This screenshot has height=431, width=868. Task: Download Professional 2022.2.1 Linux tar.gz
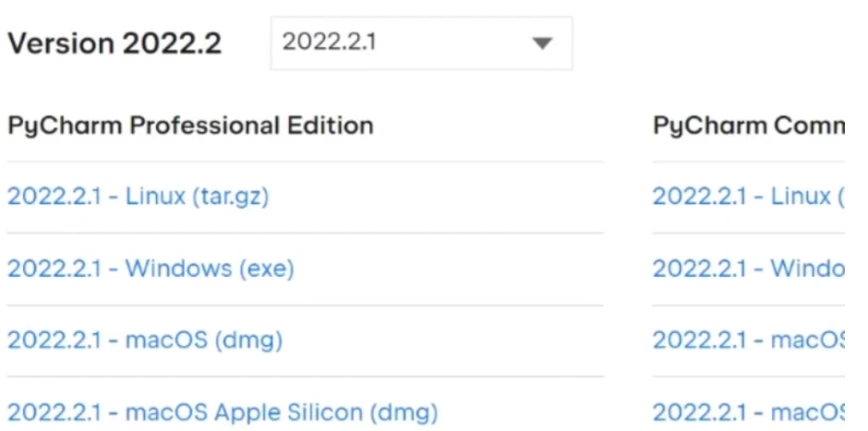pyautogui.click(x=138, y=197)
